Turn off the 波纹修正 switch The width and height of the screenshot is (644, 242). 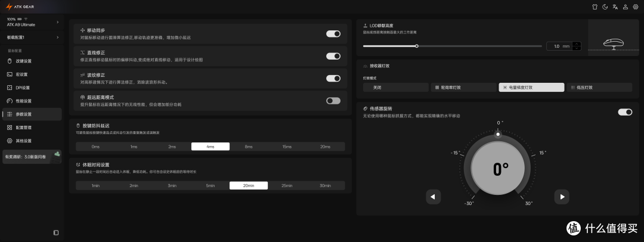333,78
